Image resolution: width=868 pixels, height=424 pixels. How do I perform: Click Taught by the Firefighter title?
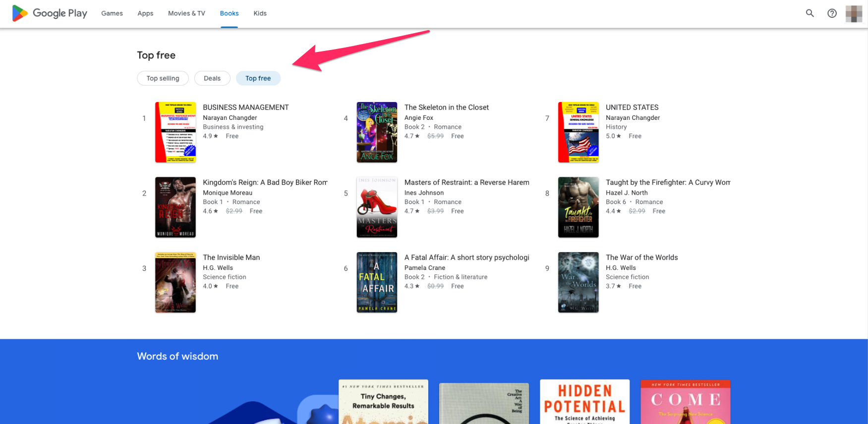[x=668, y=182]
